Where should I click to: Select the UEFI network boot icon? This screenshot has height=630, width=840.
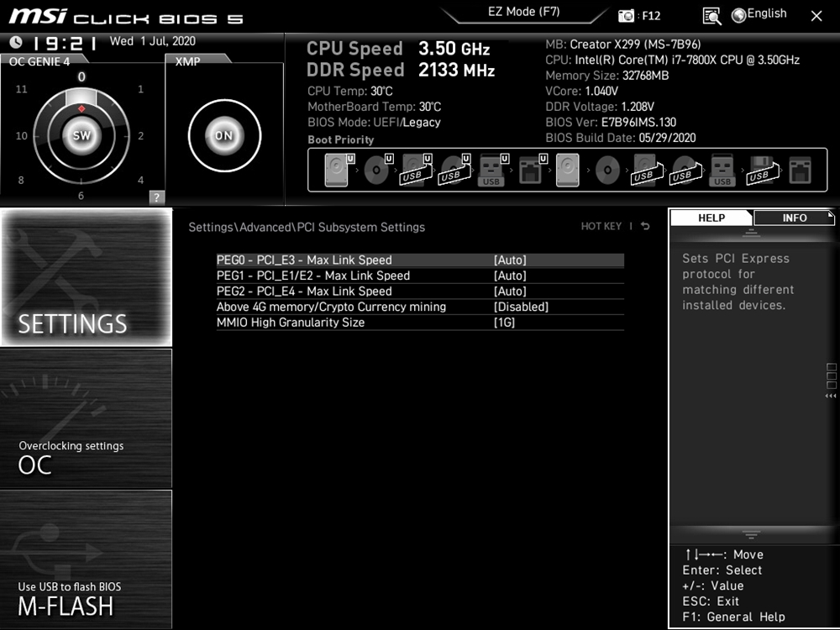[x=532, y=170]
